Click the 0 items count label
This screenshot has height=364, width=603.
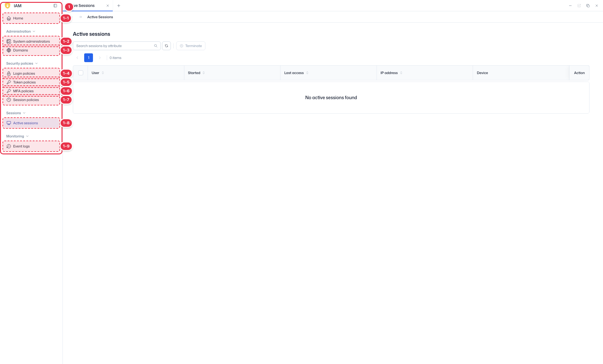coord(116,58)
